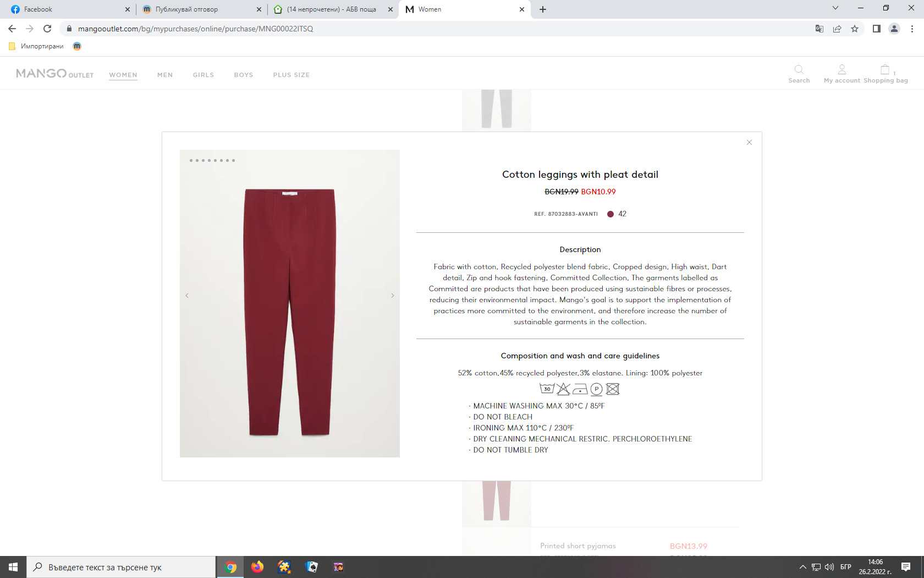Click the burgundy color swatch

610,214
